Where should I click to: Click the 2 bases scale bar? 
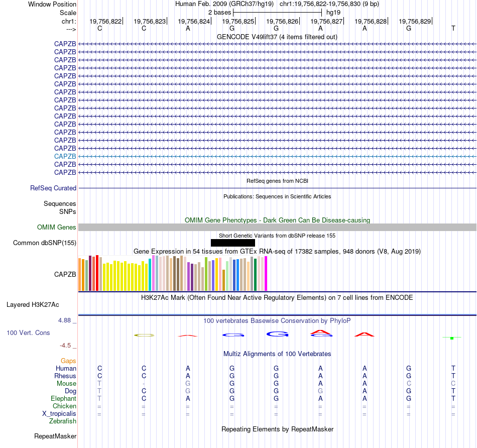277,13
